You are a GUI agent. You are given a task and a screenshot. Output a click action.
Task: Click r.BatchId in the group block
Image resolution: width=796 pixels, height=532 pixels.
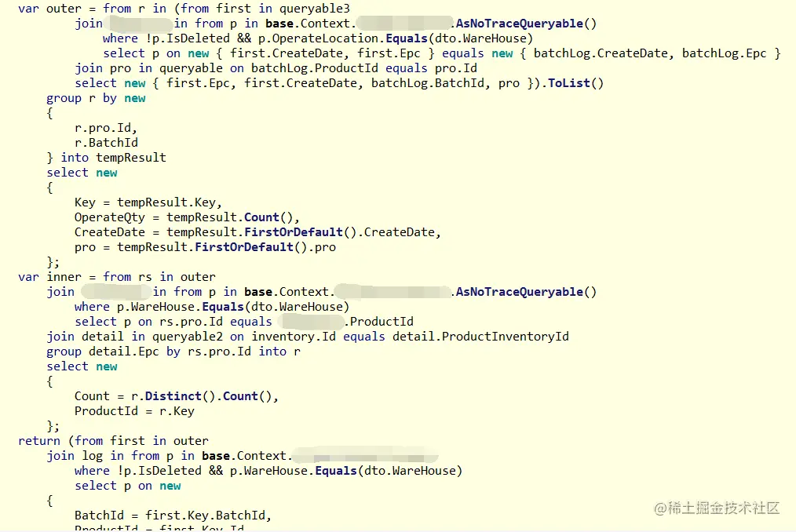[106, 143]
